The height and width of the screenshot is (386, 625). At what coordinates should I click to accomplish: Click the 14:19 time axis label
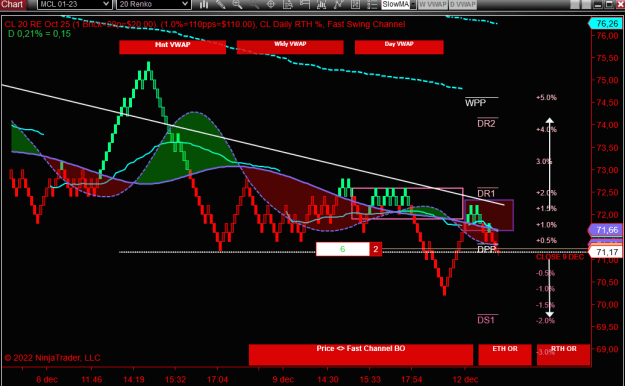point(134,380)
